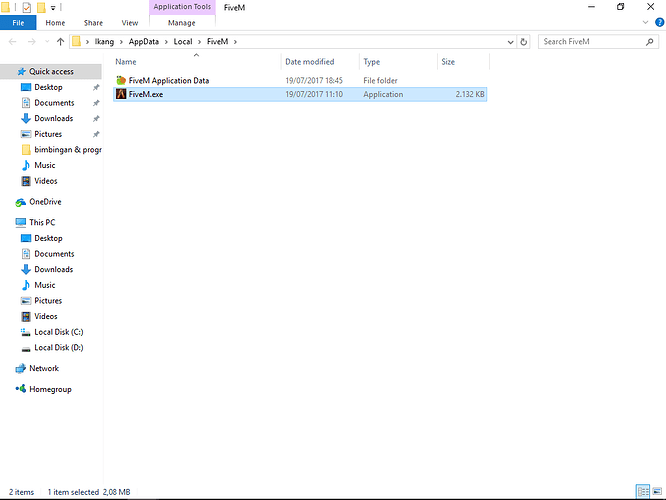
Task: Click the New folder quick access icon
Action: coord(41,7)
